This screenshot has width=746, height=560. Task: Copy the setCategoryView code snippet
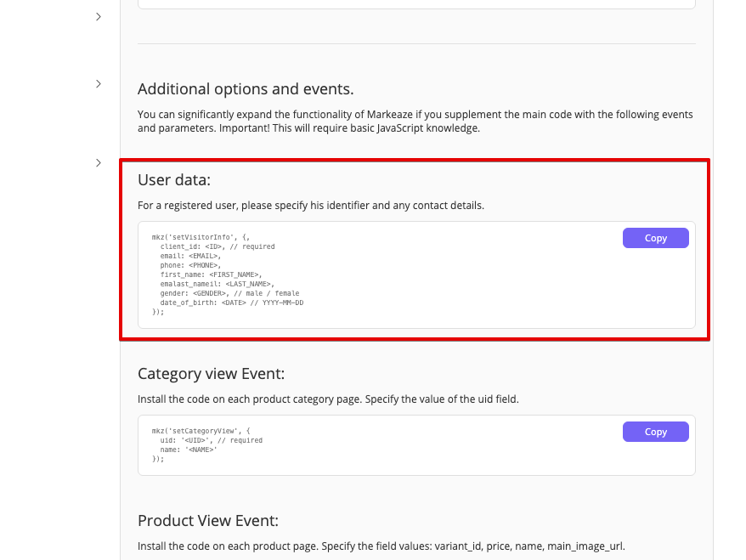pyautogui.click(x=655, y=432)
